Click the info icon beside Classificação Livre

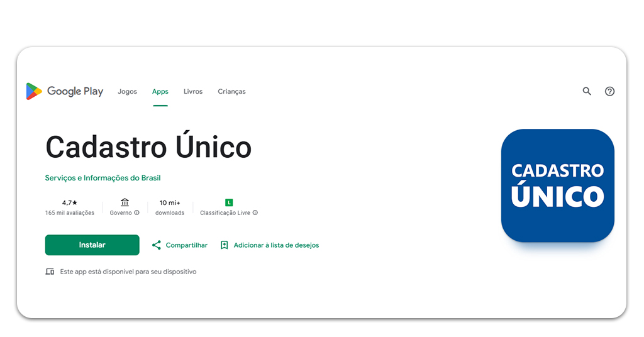pyautogui.click(x=255, y=213)
